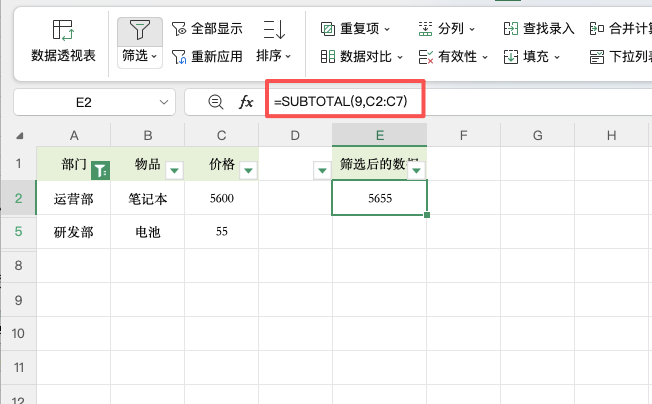Click the zoom-out magnifier icon in formula bar

(216, 102)
